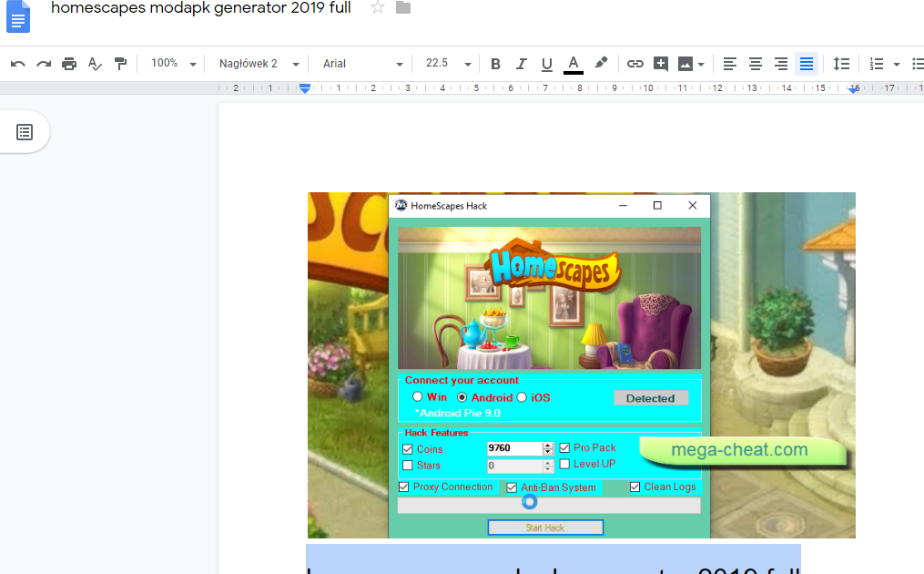
Task: Click the Coins value input field
Action: [x=514, y=448]
